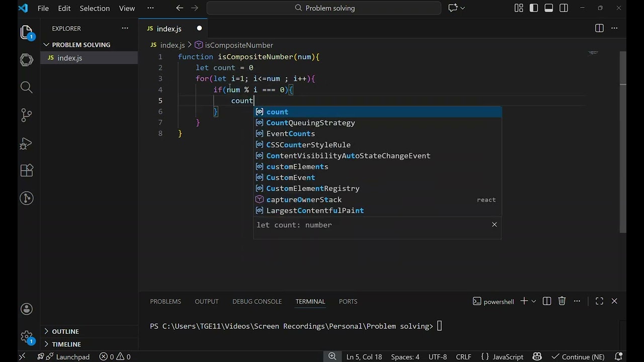Close the terminal panel

(x=614, y=301)
